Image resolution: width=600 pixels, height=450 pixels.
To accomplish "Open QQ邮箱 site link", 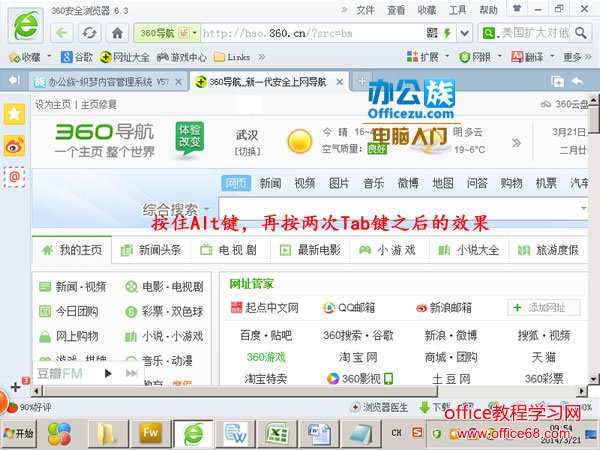I will click(x=349, y=307).
